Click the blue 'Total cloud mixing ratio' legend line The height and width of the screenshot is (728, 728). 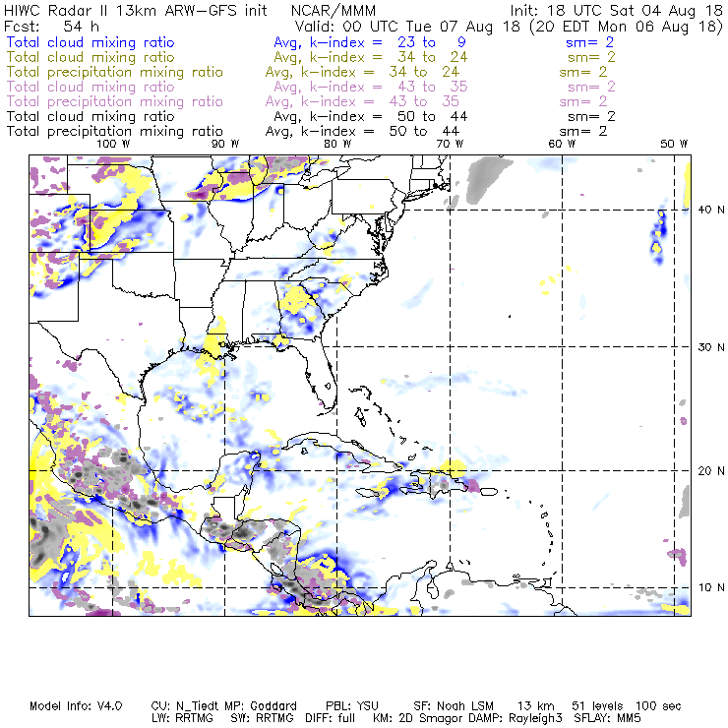pos(91,42)
